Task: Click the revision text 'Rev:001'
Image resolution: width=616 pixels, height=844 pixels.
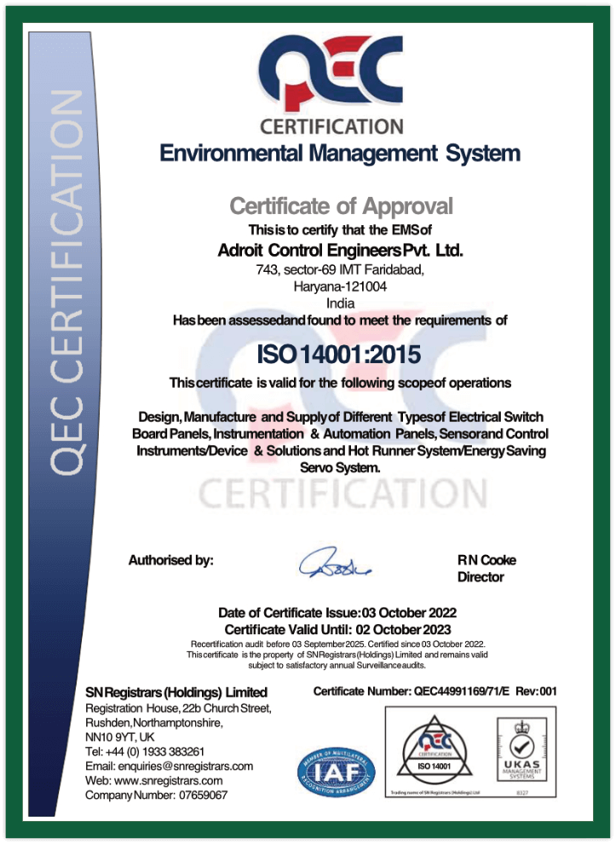Action: click(x=536, y=691)
